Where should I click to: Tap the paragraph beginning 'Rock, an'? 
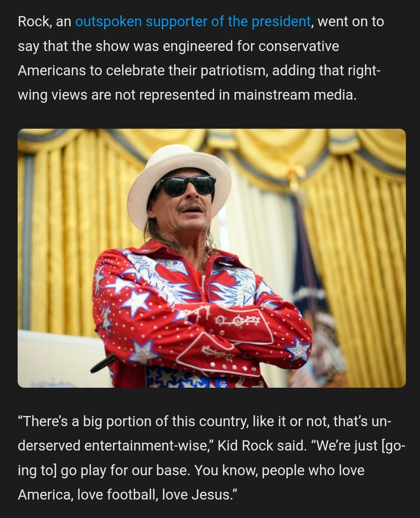pyautogui.click(x=200, y=58)
